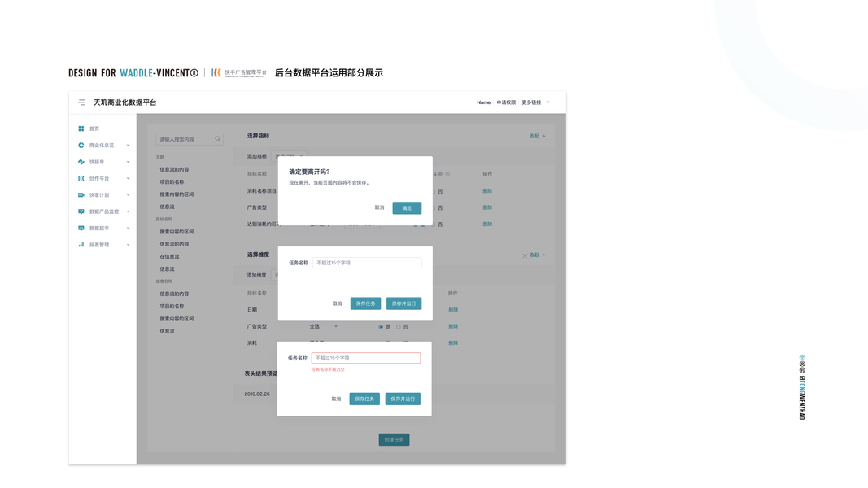This screenshot has width=868, height=488.
Task: Click the info icon next to 头中 column
Action: (x=447, y=174)
